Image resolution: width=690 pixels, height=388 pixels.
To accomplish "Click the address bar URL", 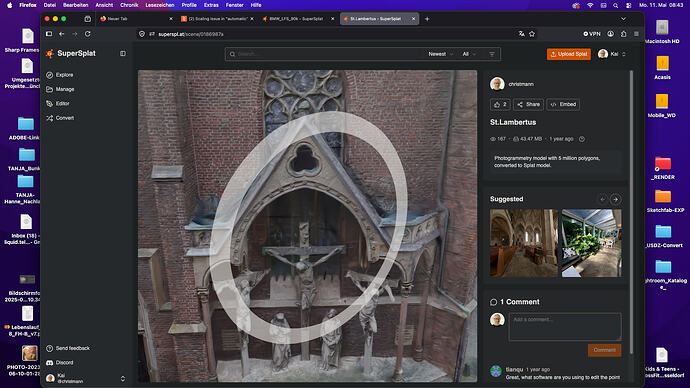I will 191,34.
